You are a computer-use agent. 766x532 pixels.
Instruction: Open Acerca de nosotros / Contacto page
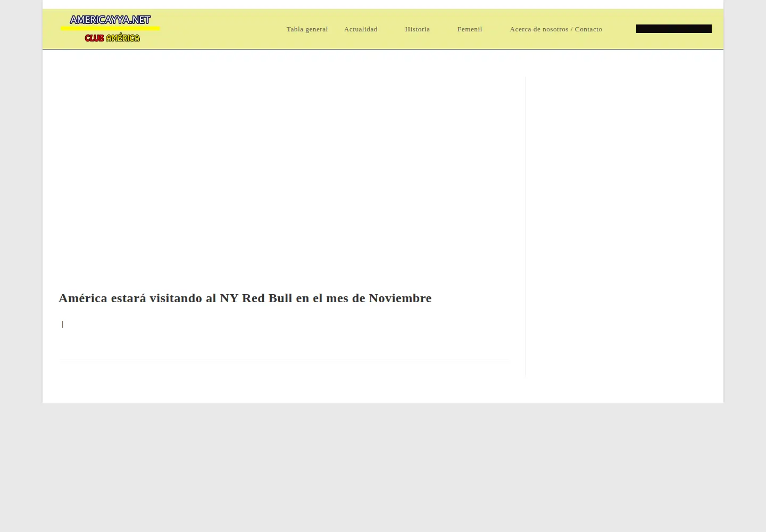(x=556, y=29)
